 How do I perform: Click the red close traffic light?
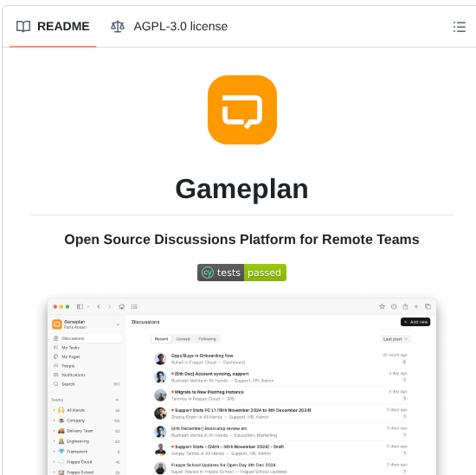click(55, 306)
